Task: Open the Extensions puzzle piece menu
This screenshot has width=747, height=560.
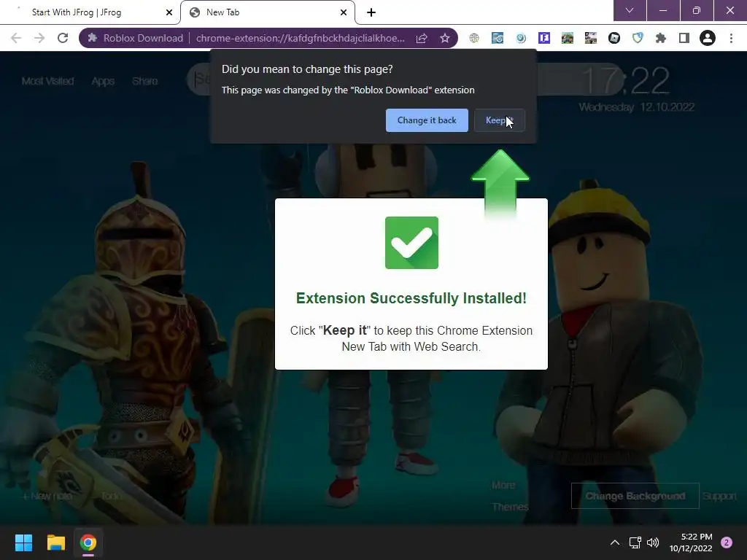Action: pos(661,38)
